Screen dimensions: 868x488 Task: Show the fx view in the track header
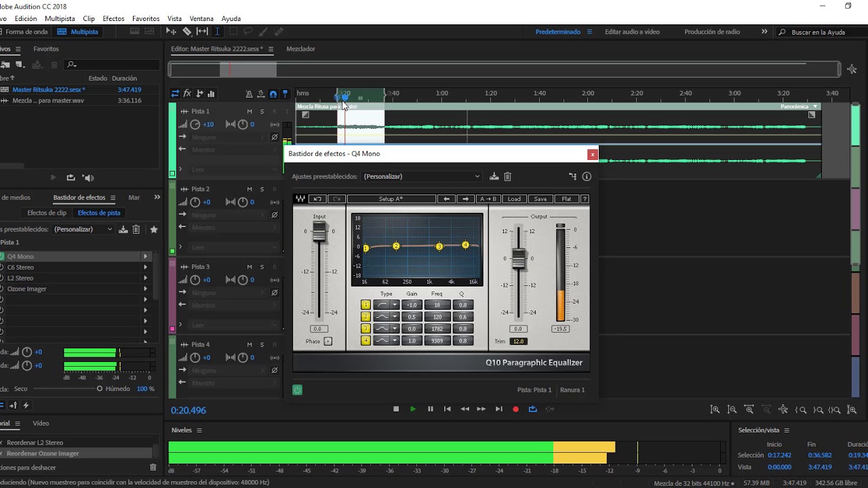pyautogui.click(x=187, y=94)
